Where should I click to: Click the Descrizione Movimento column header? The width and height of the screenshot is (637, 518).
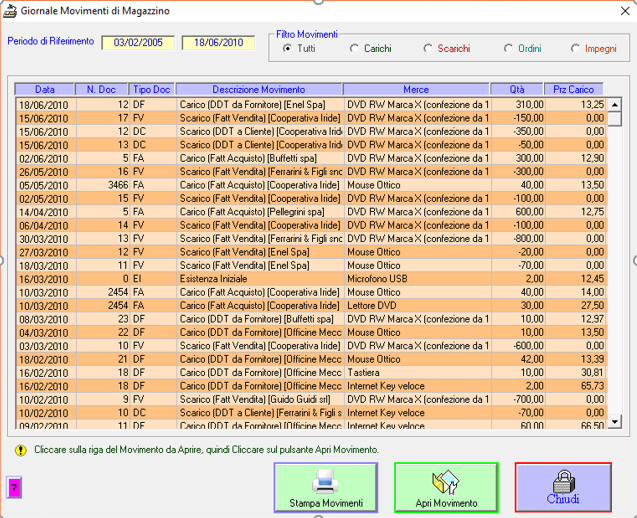tap(259, 89)
